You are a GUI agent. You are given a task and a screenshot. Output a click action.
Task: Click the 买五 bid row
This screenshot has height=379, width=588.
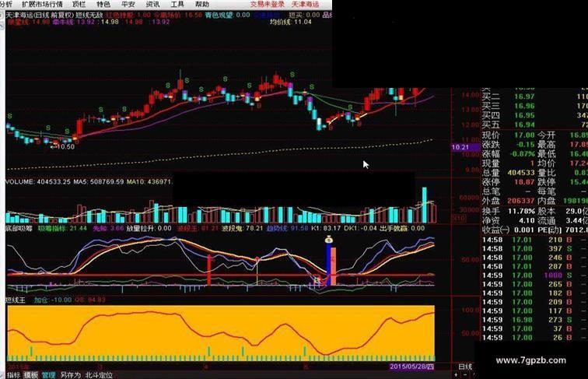click(534, 125)
